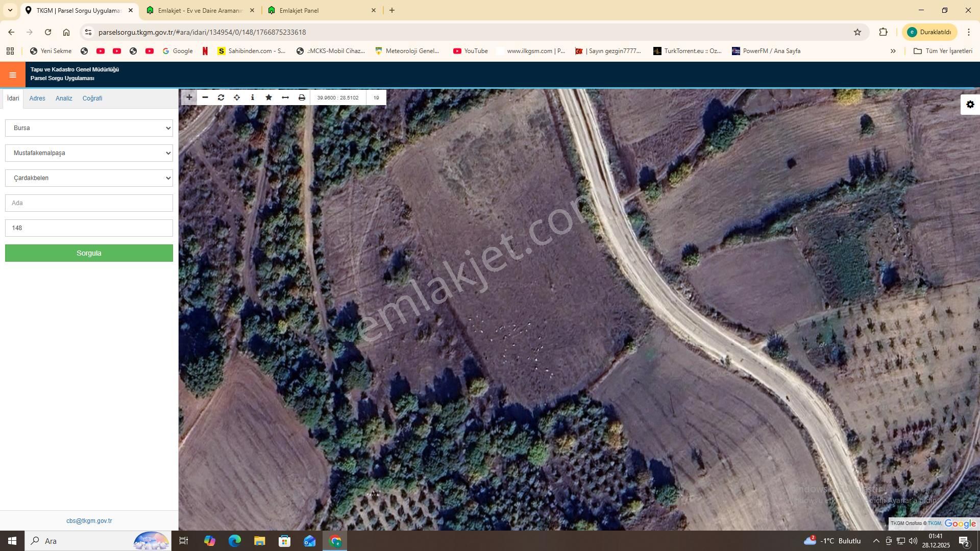
Task: Open Chrome extensions puzzle icon
Action: [x=883, y=32]
